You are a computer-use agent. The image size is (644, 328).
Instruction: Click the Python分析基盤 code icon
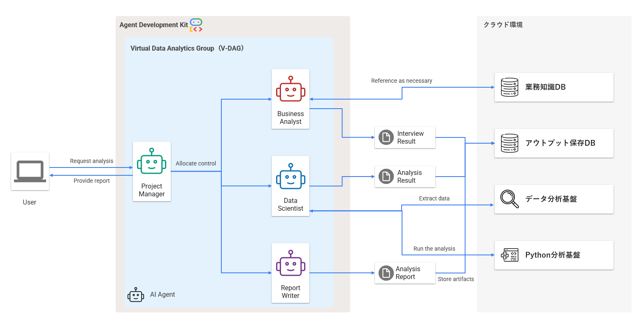point(509,255)
